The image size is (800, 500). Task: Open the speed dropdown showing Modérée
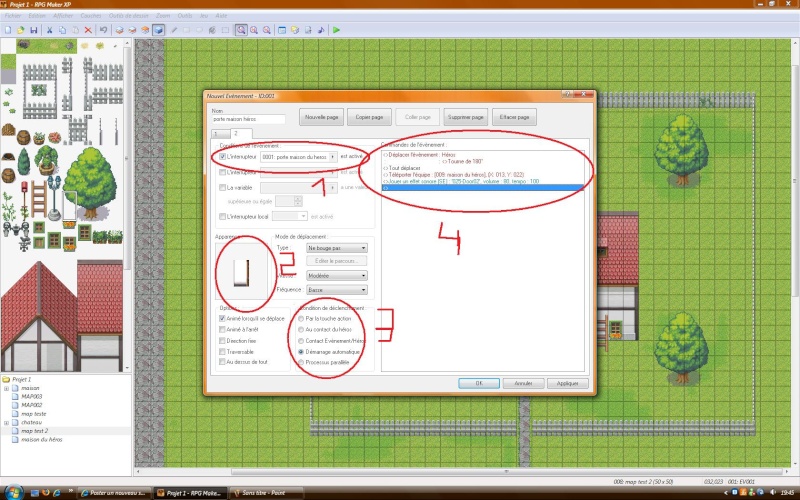coord(337,276)
